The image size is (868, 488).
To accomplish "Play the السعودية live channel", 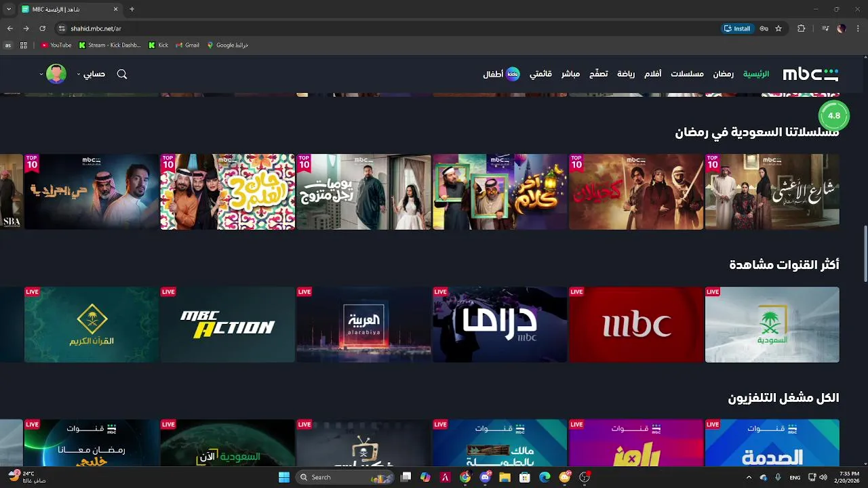I will pos(772,325).
